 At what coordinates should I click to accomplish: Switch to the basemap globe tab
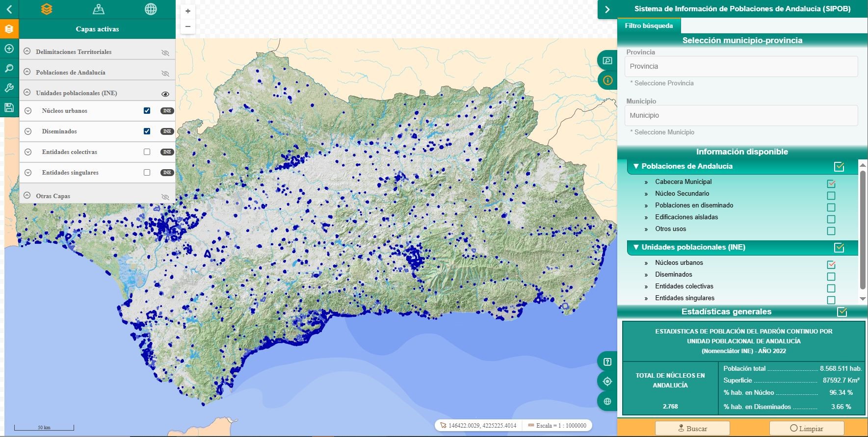point(151,9)
